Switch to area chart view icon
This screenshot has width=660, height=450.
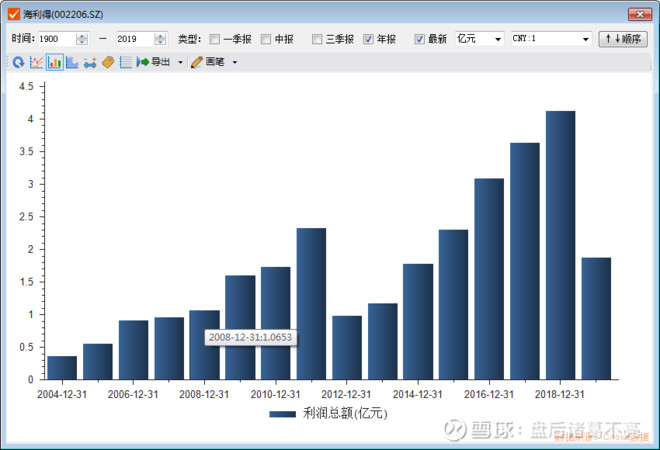pyautogui.click(x=72, y=62)
